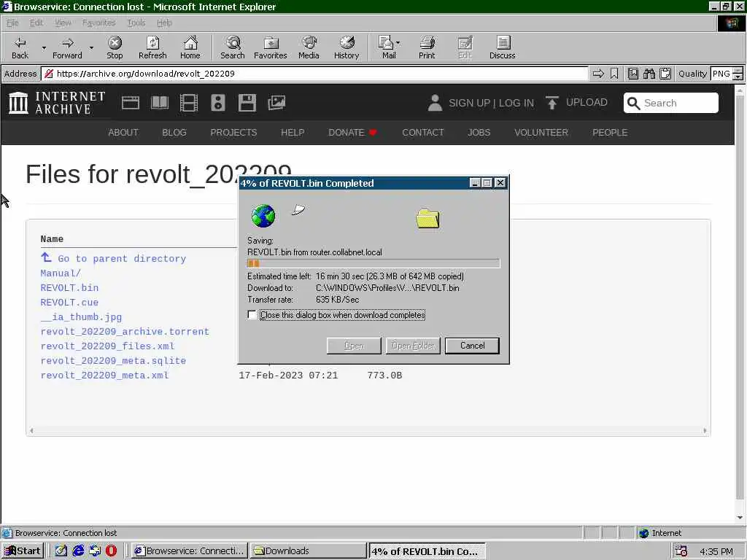This screenshot has width=747, height=560.
Task: Open the Archive video film icon
Action: pyautogui.click(x=189, y=103)
